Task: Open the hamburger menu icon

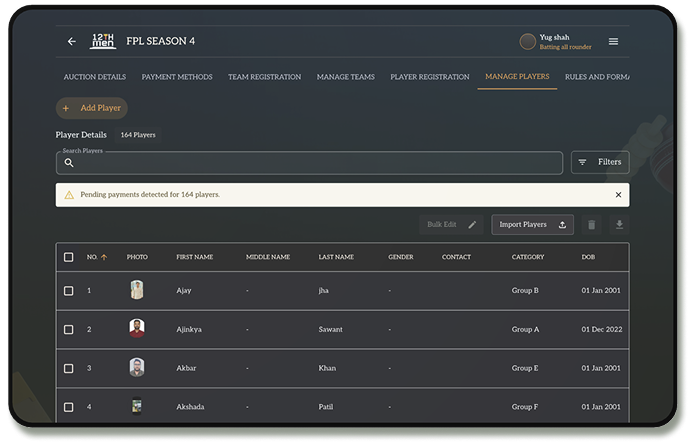Action: coord(613,42)
